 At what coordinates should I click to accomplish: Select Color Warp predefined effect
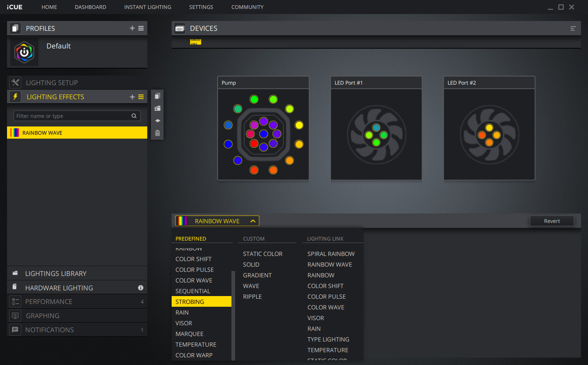(x=194, y=355)
